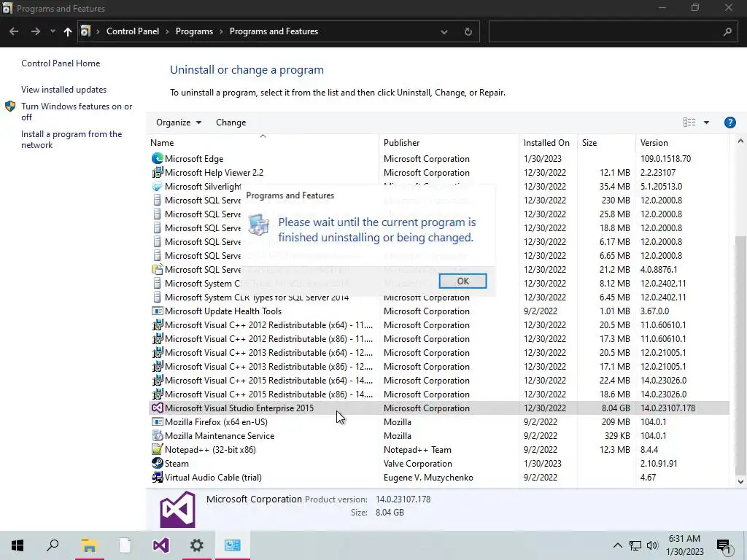The image size is (747, 560).
Task: Sort by the Publisher column header
Action: click(x=449, y=142)
